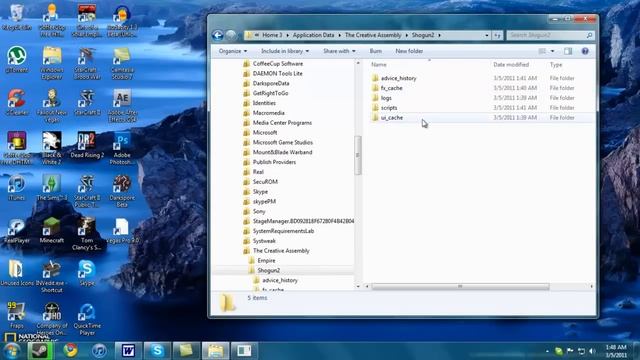The width and height of the screenshot is (640, 360).
Task: Select the QuickTime Player desktop shortcut
Action: pyautogui.click(x=87, y=319)
